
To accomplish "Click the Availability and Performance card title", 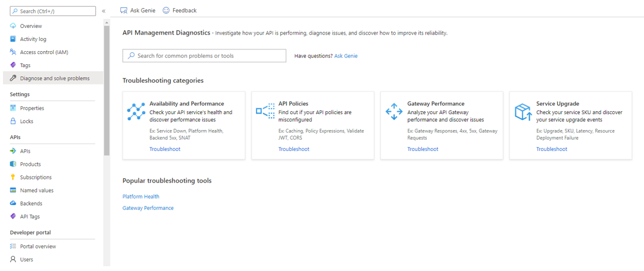I will pos(187,104).
